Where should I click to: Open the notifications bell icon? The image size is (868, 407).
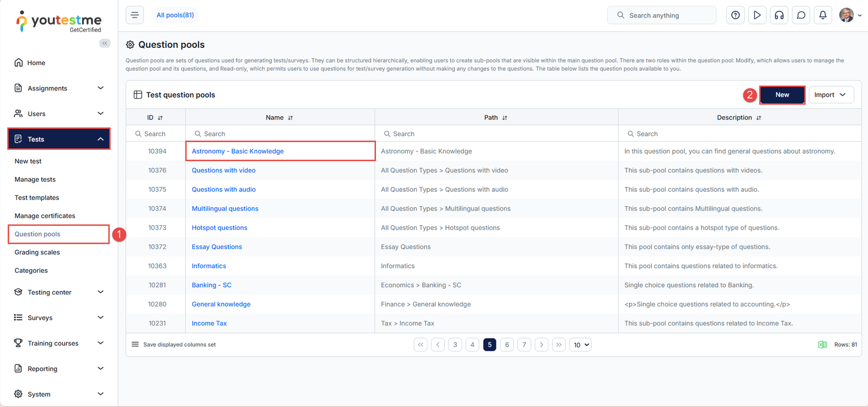822,15
